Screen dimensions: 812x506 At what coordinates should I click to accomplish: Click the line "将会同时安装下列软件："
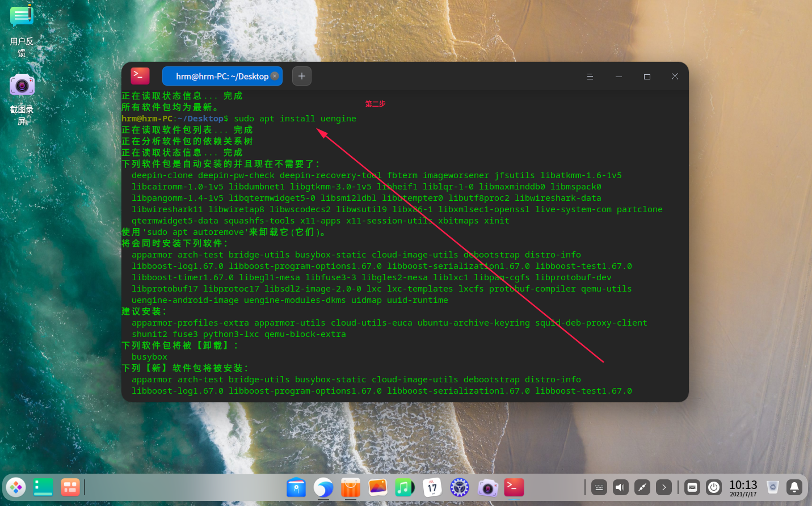pyautogui.click(x=175, y=243)
